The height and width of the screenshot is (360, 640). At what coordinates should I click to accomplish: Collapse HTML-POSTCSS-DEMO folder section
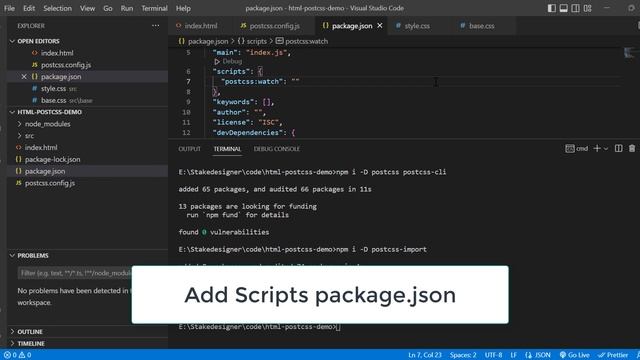point(49,112)
